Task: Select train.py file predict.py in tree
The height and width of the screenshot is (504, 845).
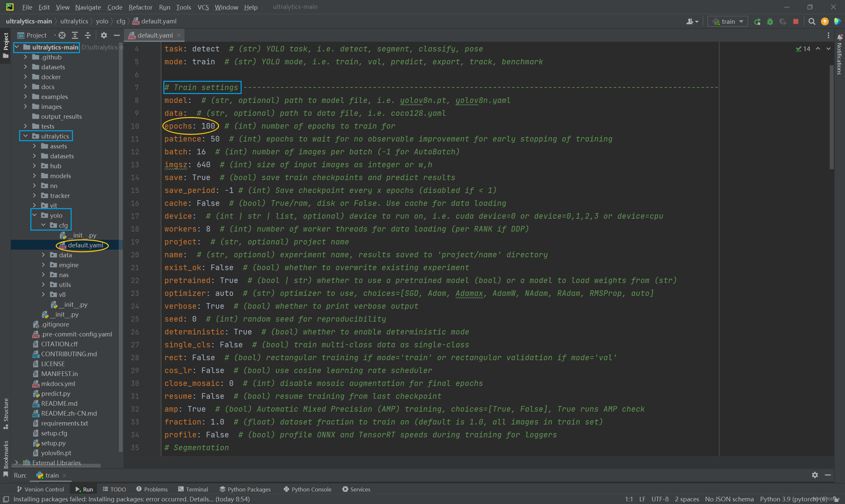Action: 56,394
